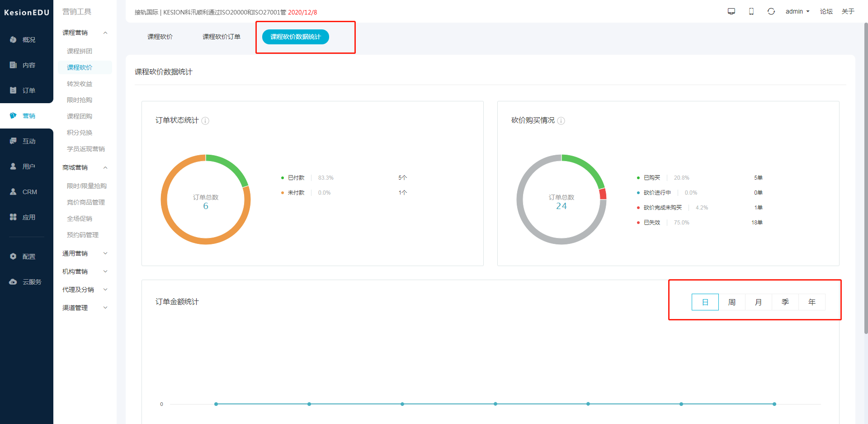Select the 周 weekly period option

[x=732, y=302]
